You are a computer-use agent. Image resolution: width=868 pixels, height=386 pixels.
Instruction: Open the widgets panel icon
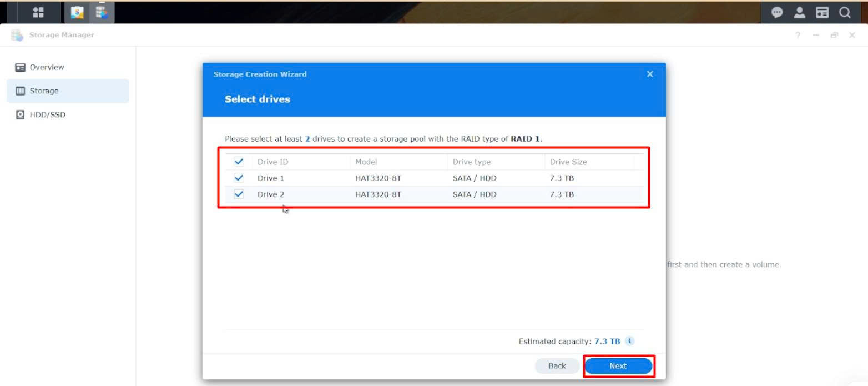[x=822, y=12]
